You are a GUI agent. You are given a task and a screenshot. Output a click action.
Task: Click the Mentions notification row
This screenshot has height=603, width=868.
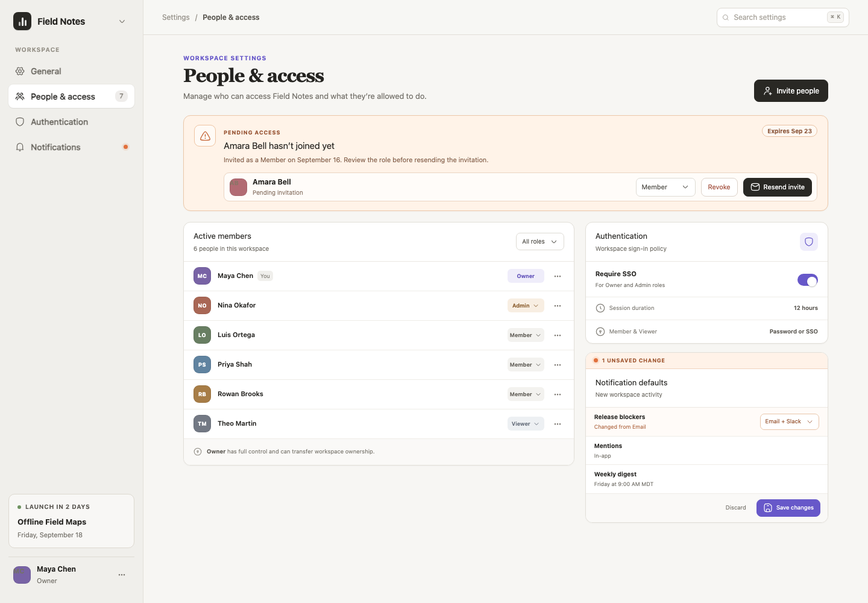click(x=706, y=450)
